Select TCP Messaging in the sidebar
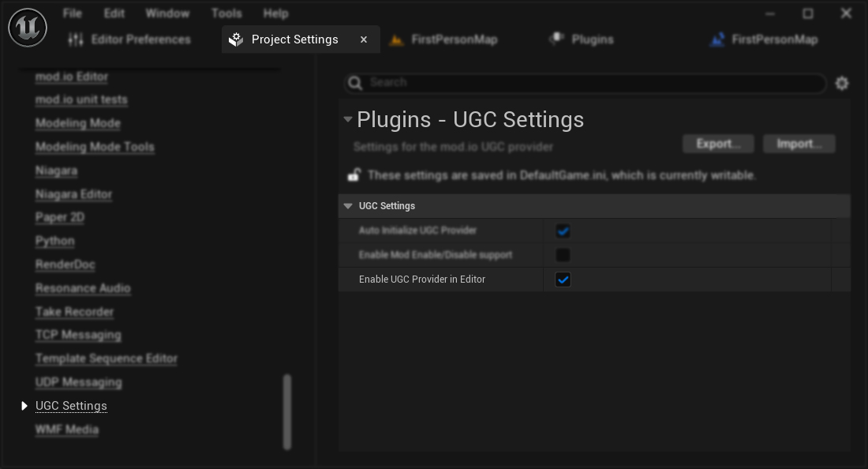Viewport: 868px width, 469px height. pos(78,335)
